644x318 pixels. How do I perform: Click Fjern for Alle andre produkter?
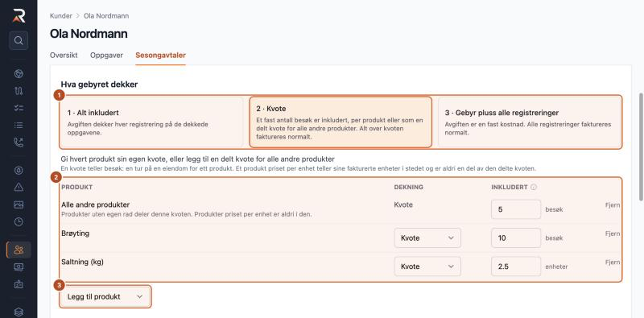click(x=613, y=205)
